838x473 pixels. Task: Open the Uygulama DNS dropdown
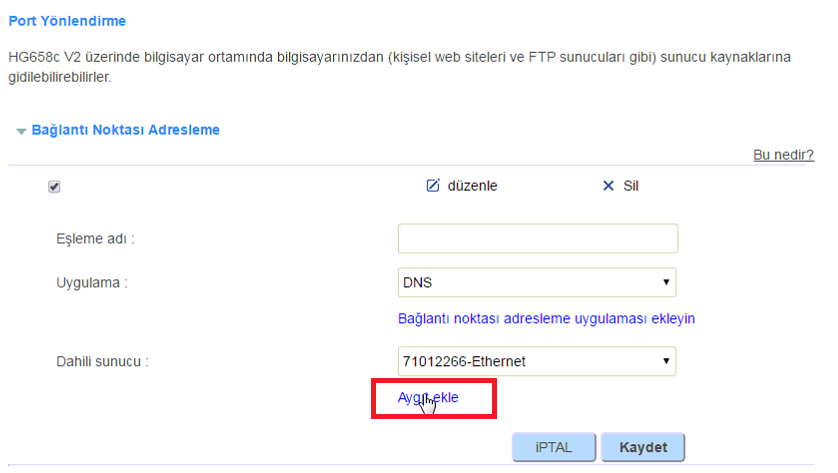[x=537, y=282]
